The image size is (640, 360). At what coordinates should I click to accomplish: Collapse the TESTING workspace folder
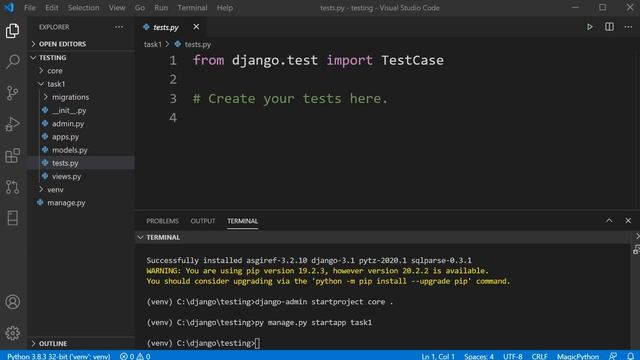[52, 58]
